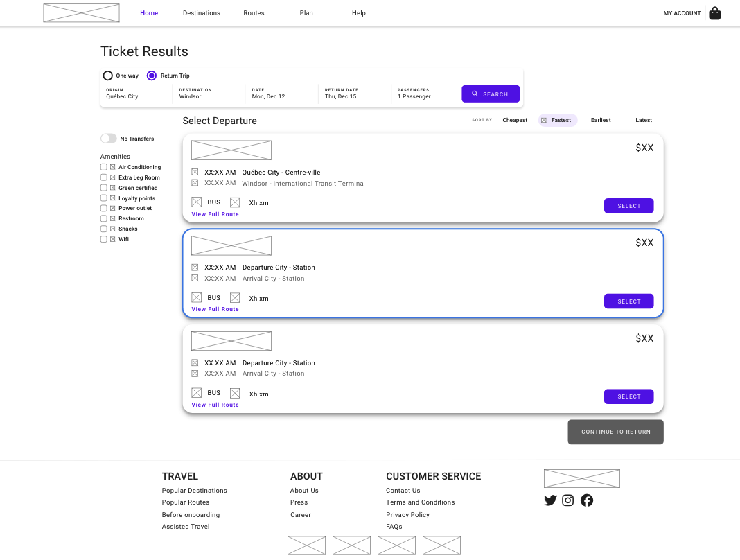
Task: Open the Passengers selector field
Action: tap(424, 94)
